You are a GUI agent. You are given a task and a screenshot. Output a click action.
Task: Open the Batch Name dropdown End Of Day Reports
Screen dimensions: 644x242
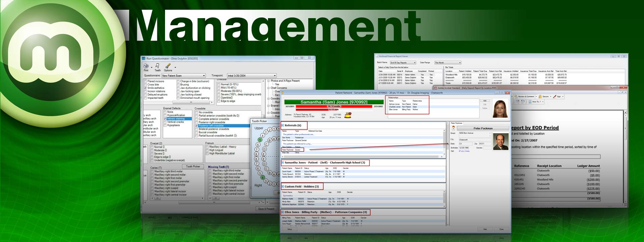tap(403, 63)
